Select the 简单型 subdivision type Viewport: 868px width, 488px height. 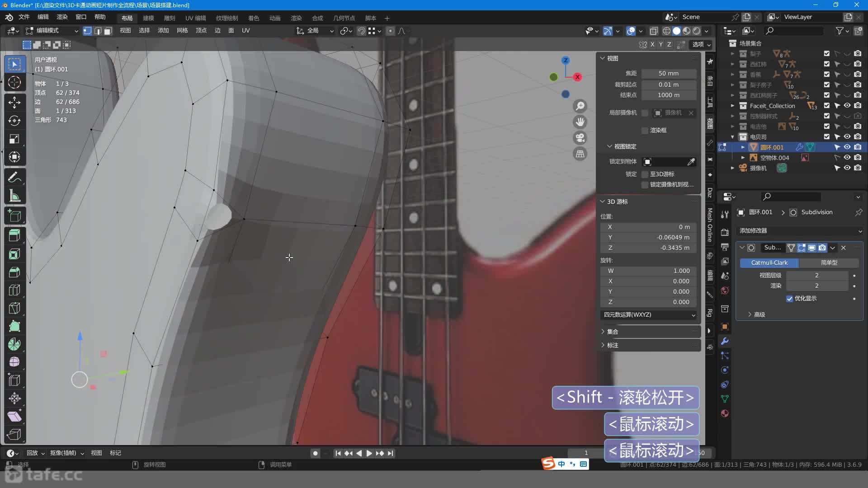point(829,263)
